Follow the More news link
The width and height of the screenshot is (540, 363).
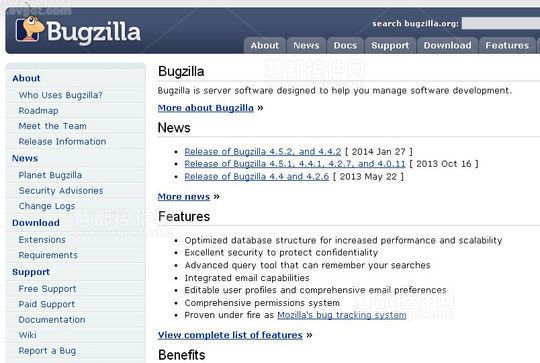[x=184, y=197]
